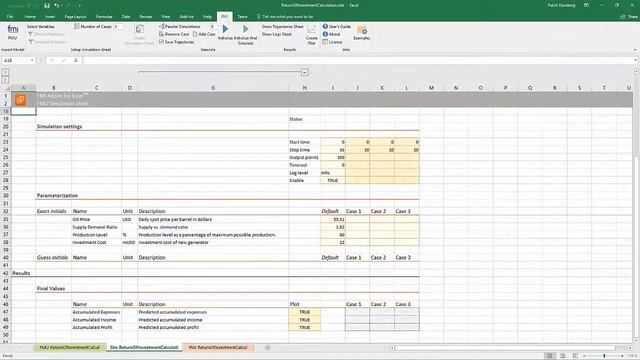Click the Filtered Variables funnel icon

click(31, 34)
